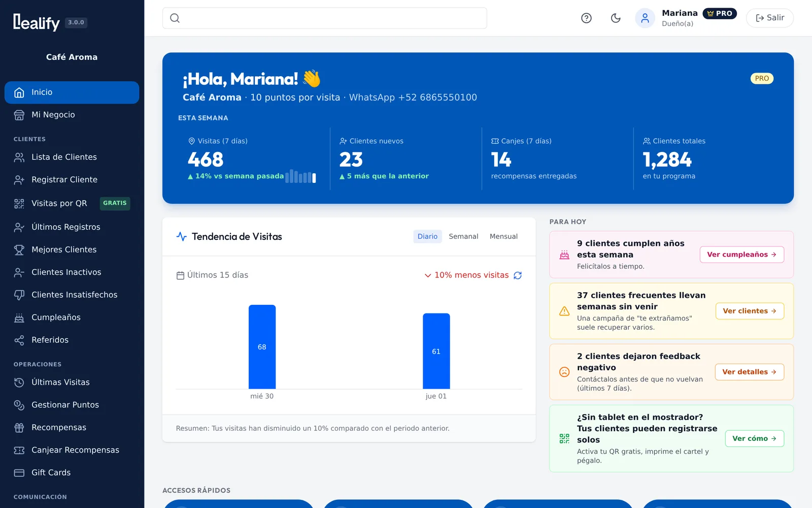Refresh the visit trend with the reload icon
This screenshot has width=812, height=508.
pyautogui.click(x=518, y=275)
